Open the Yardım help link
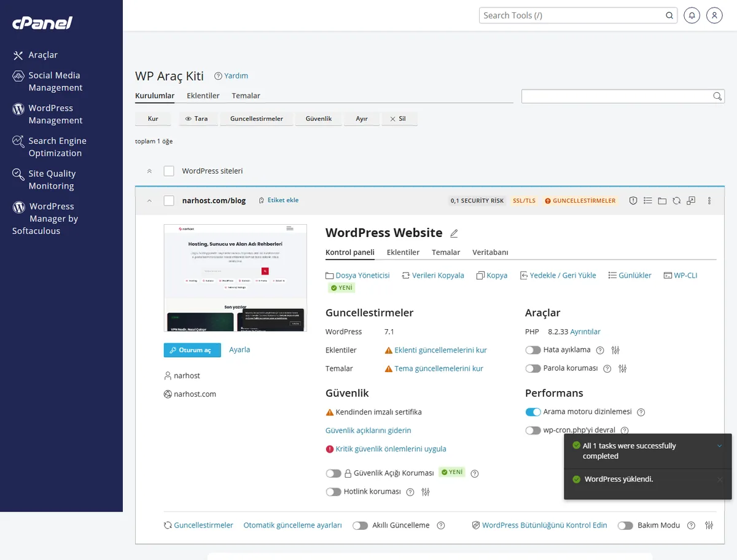 click(231, 76)
